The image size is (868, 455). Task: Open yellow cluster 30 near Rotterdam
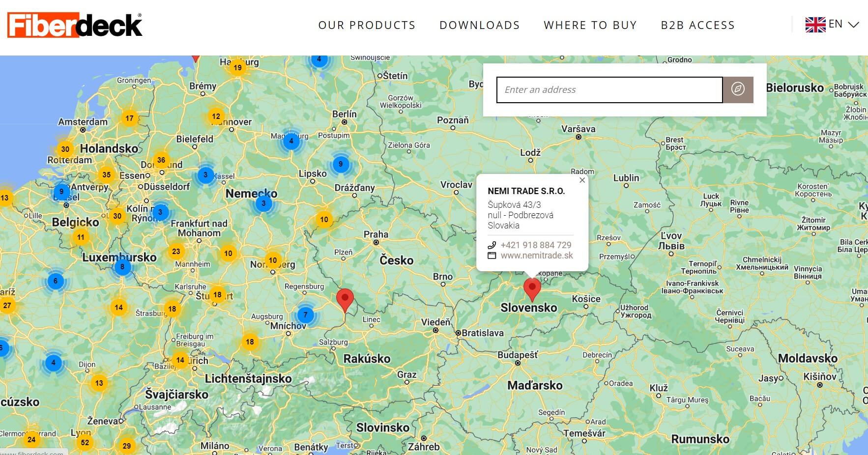click(65, 149)
